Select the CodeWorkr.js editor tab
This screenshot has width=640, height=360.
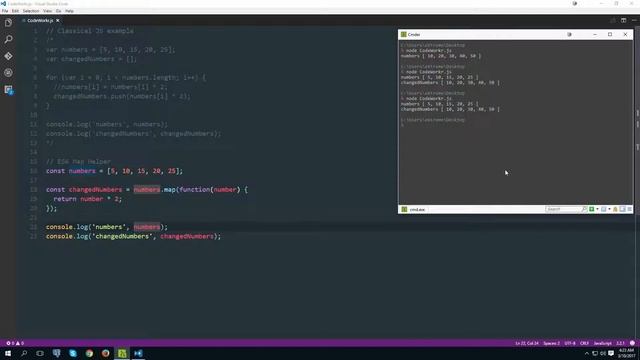tap(40, 20)
